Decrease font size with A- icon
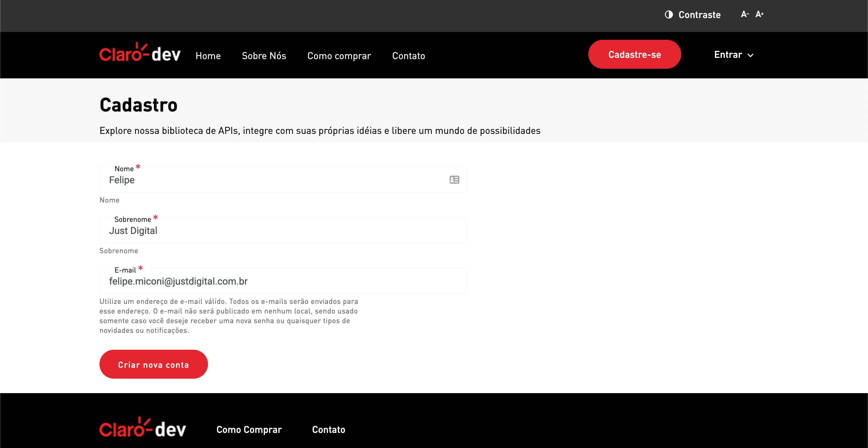868x448 pixels. [744, 14]
